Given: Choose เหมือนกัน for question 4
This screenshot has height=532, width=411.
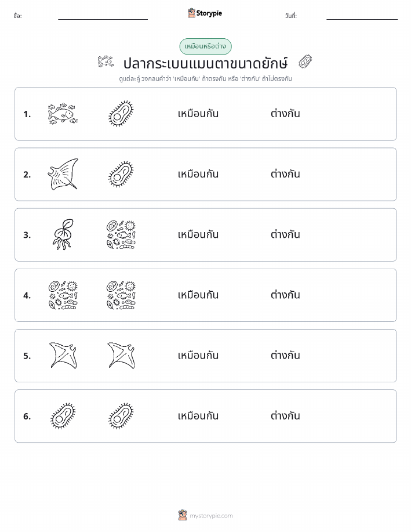Looking at the screenshot, I should pyautogui.click(x=198, y=295).
